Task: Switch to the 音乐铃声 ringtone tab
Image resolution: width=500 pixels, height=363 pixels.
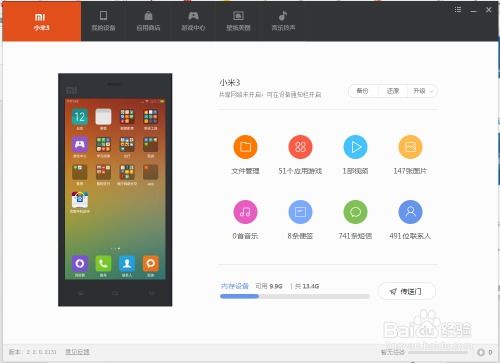Action: click(x=283, y=21)
